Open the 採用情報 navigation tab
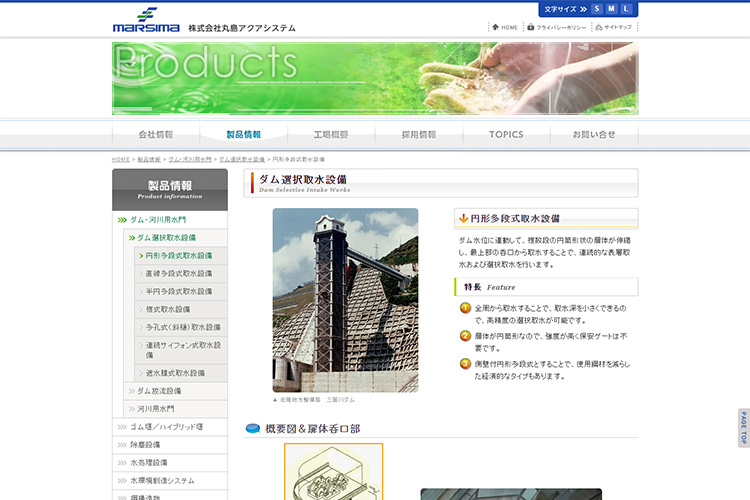The height and width of the screenshot is (500, 750). pyautogui.click(x=419, y=135)
